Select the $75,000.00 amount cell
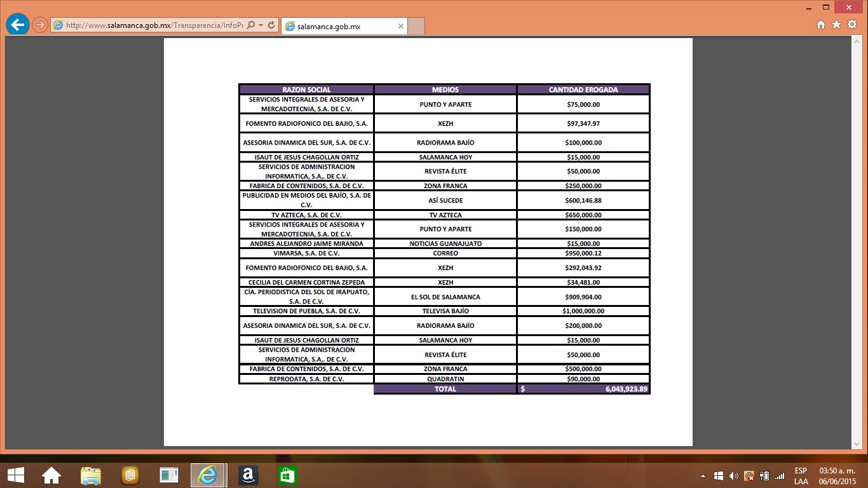Image resolution: width=868 pixels, height=488 pixels. coord(583,104)
